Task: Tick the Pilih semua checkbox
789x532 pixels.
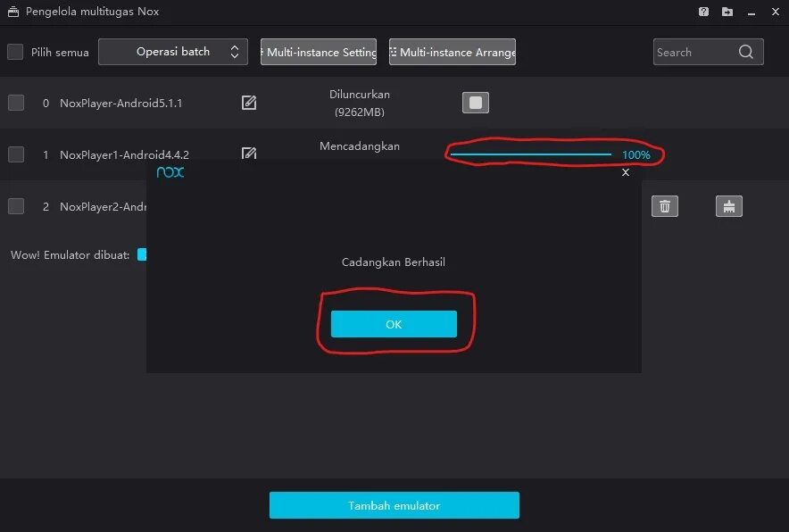Action: 15,52
